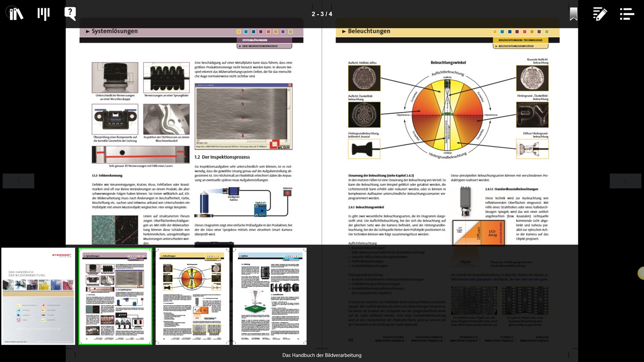
Task: Toggle the bookmark for the current spread
Action: [x=573, y=14]
